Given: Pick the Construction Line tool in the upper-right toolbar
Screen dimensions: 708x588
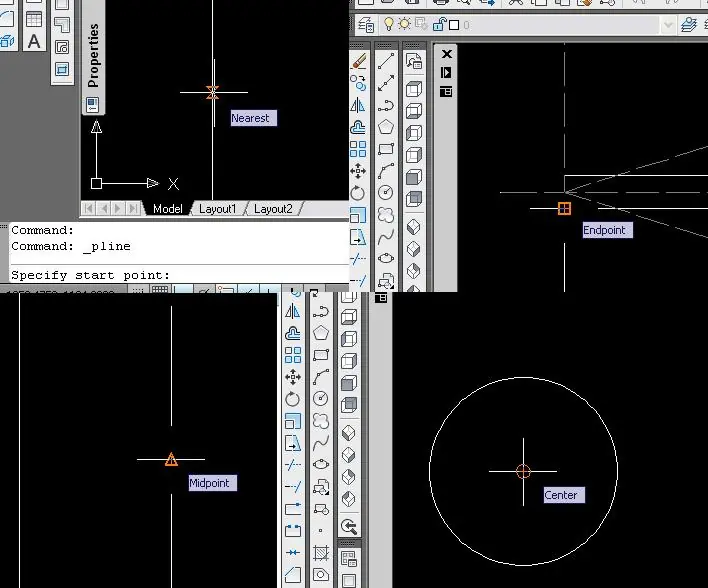Looking at the screenshot, I should click(x=386, y=83).
